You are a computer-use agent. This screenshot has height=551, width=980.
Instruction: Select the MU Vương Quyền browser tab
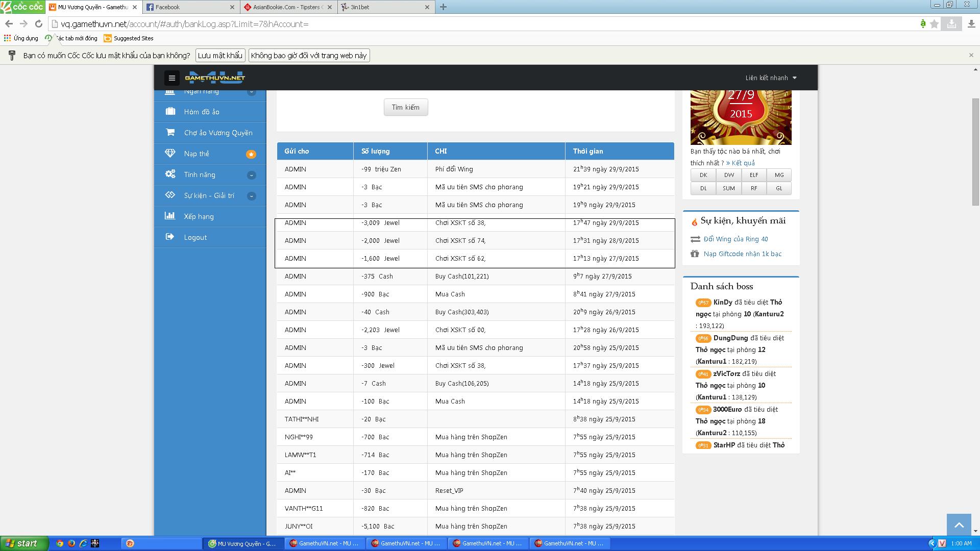94,7
